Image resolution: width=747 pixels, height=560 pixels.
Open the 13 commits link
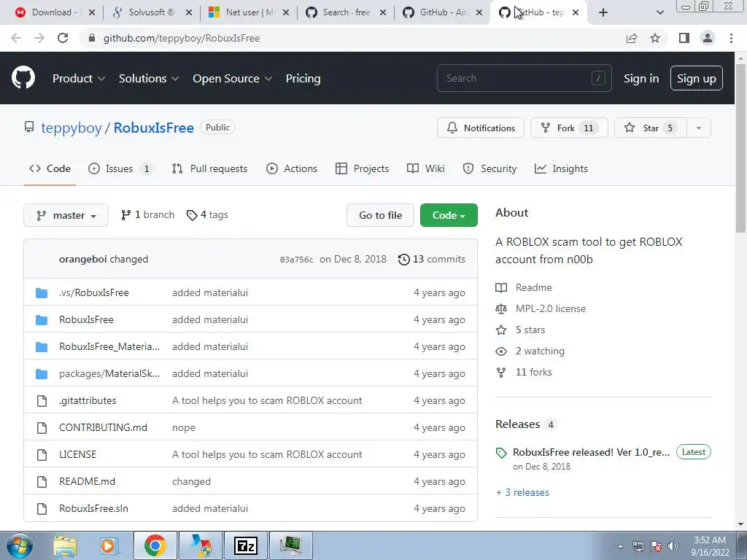[x=432, y=260]
